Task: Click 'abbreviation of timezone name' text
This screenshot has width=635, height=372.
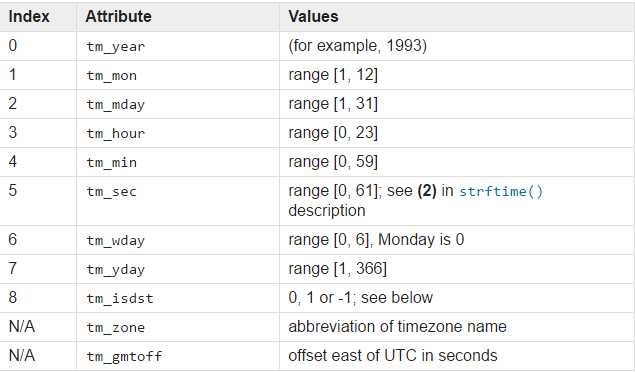Action: point(397,327)
